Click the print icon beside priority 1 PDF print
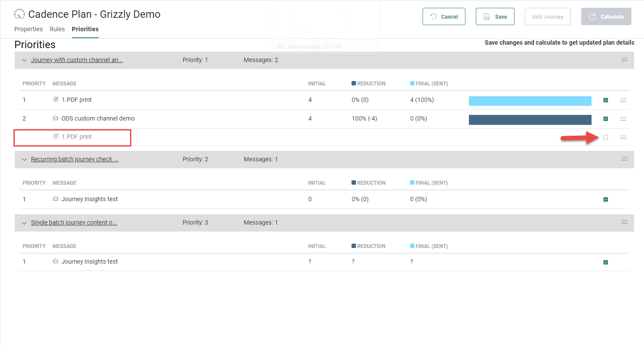This screenshot has height=346, width=644. click(x=55, y=100)
